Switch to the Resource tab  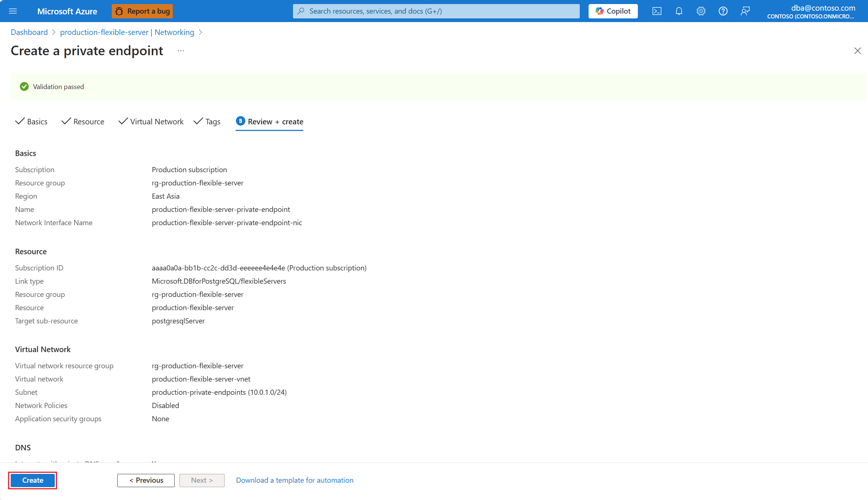(83, 121)
